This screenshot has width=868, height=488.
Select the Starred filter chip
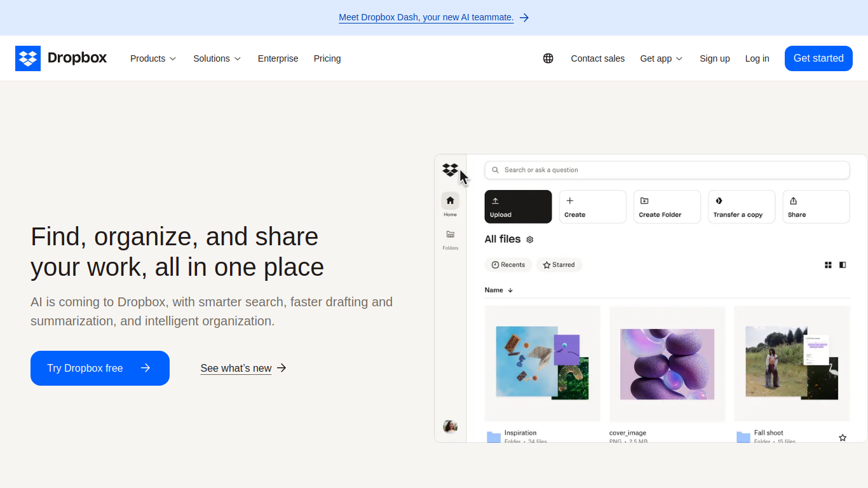[559, 265]
